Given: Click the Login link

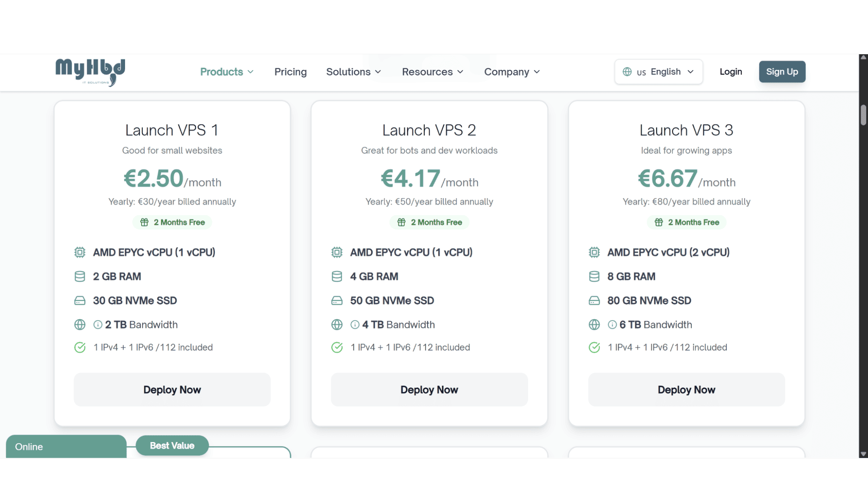Looking at the screenshot, I should tap(731, 72).
